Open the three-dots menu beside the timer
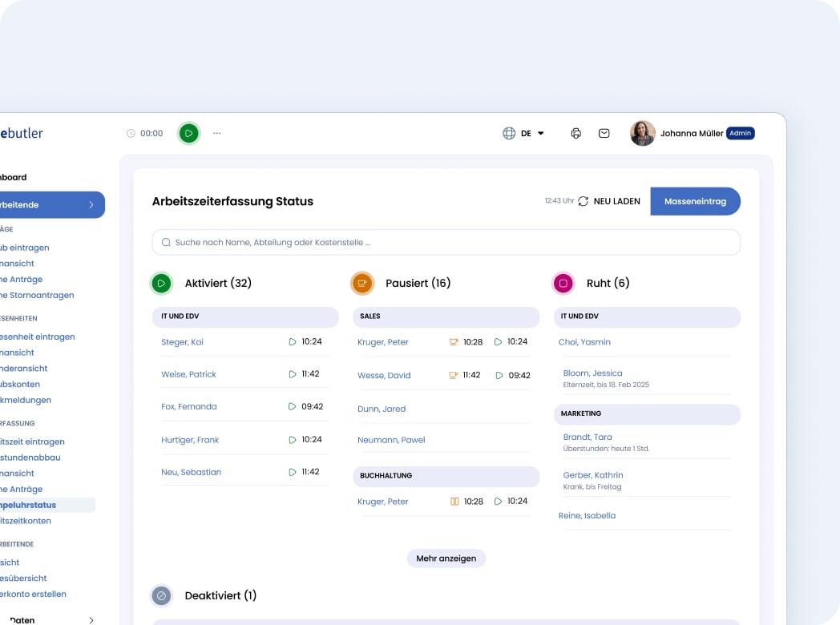Viewport: 840px width, 625px height. tap(217, 133)
